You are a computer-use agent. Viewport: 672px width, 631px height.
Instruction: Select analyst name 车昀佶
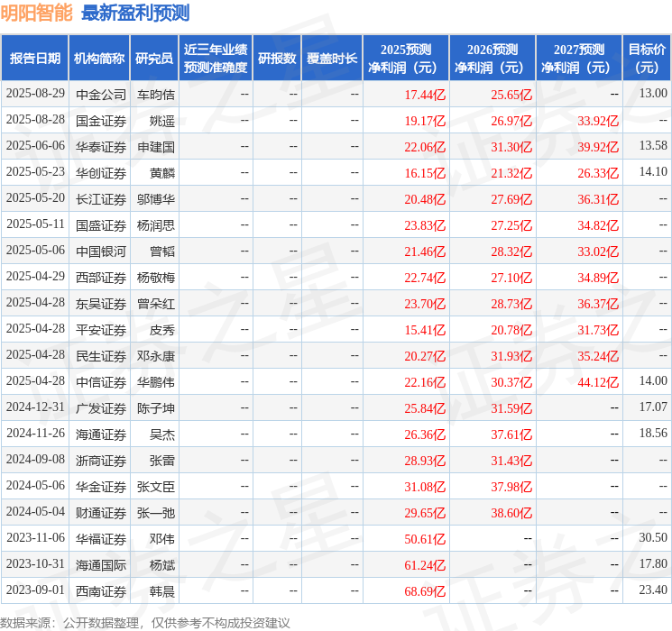155,95
